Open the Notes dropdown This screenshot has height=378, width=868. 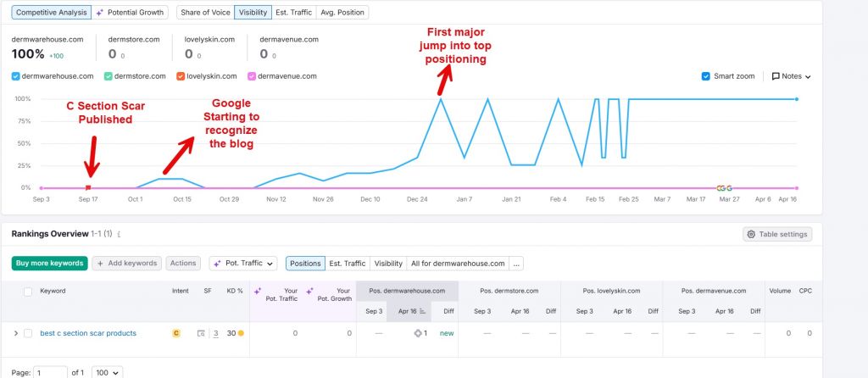pyautogui.click(x=792, y=76)
